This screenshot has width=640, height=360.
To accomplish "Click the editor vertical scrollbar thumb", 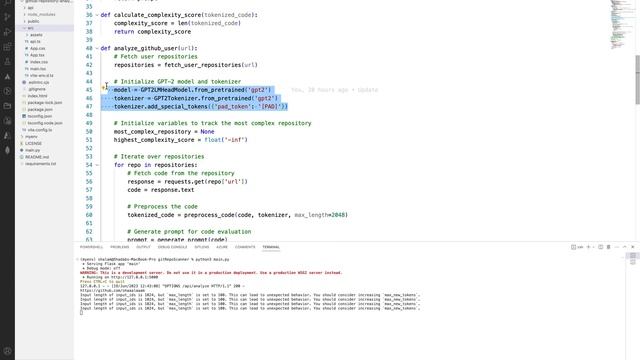I will (x=638, y=80).
